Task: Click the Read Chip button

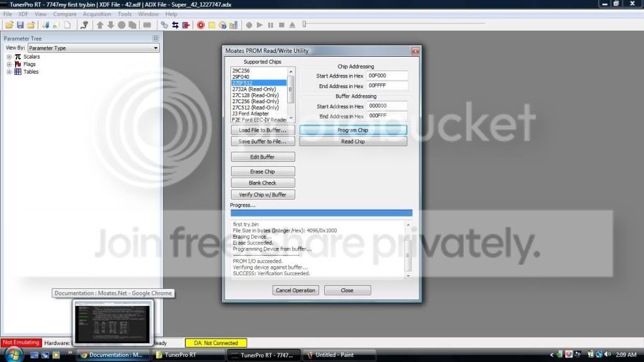Action: point(353,142)
